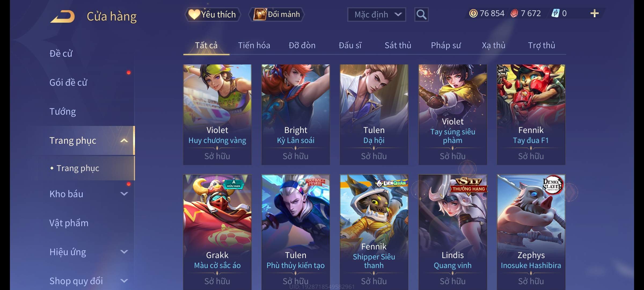
Task: Open the Gói đề cử menu item
Action: [x=68, y=82]
